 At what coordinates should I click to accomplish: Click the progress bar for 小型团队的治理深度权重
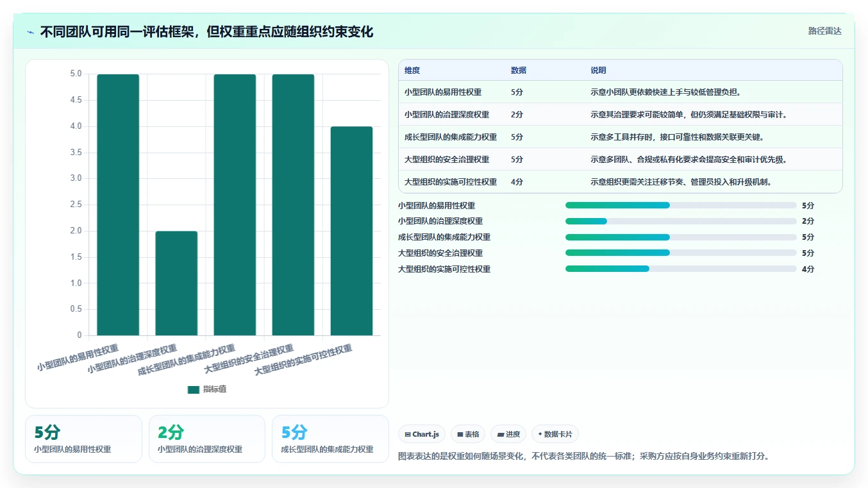681,221
